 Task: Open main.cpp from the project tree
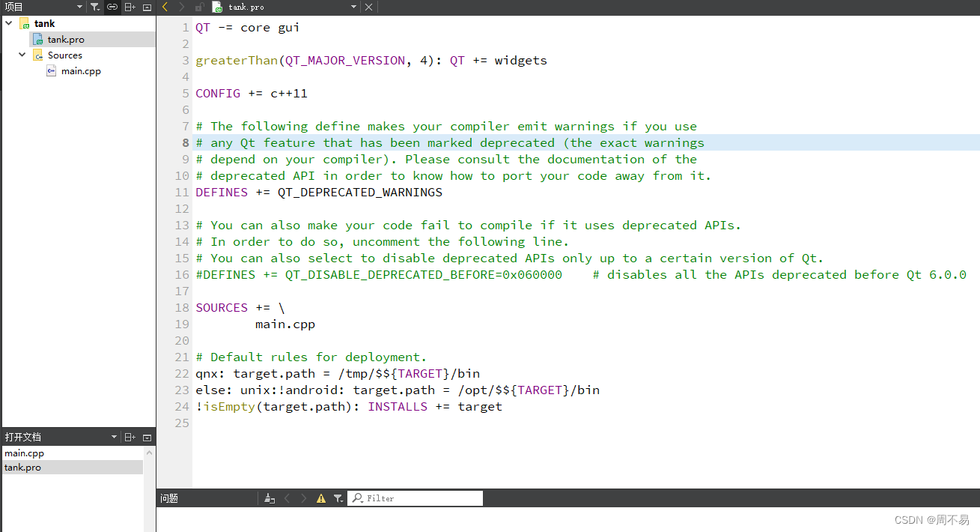pos(81,71)
